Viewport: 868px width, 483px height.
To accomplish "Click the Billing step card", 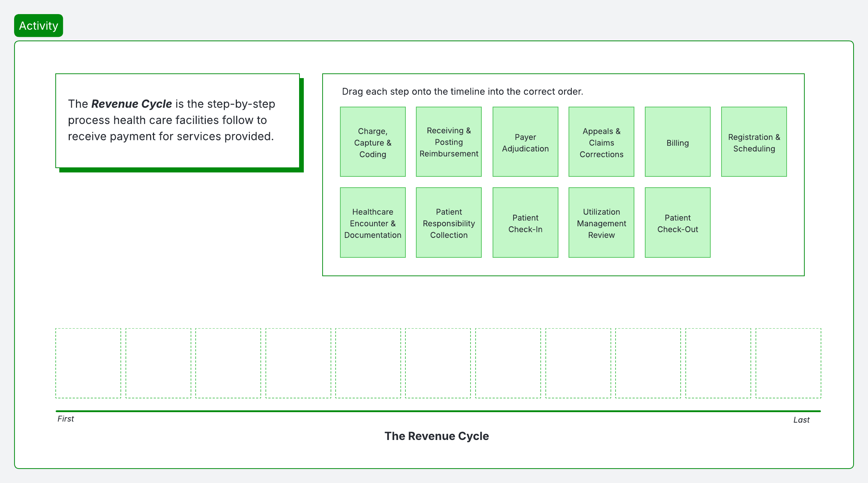I will 677,142.
